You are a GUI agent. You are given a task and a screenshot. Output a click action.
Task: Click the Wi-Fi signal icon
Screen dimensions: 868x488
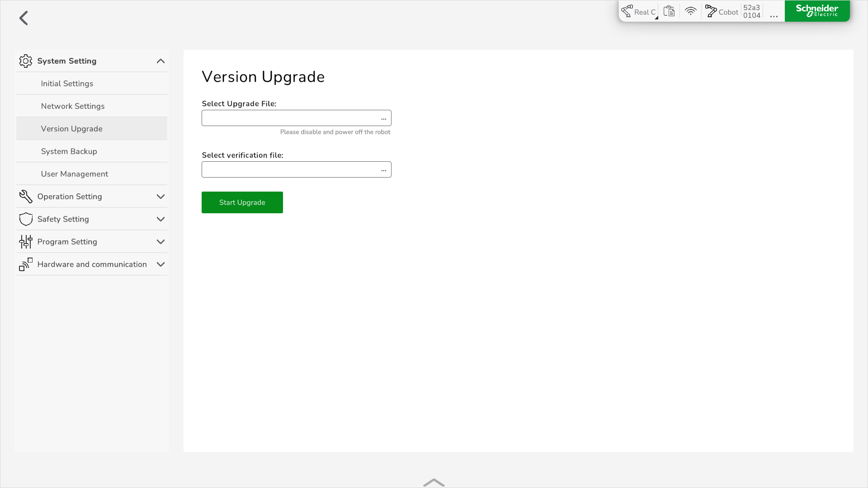[690, 11]
